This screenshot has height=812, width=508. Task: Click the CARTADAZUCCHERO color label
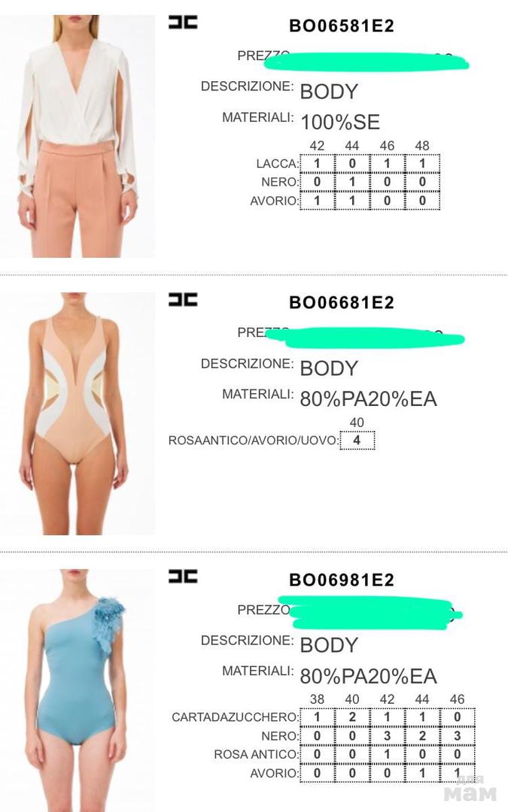pos(235,717)
